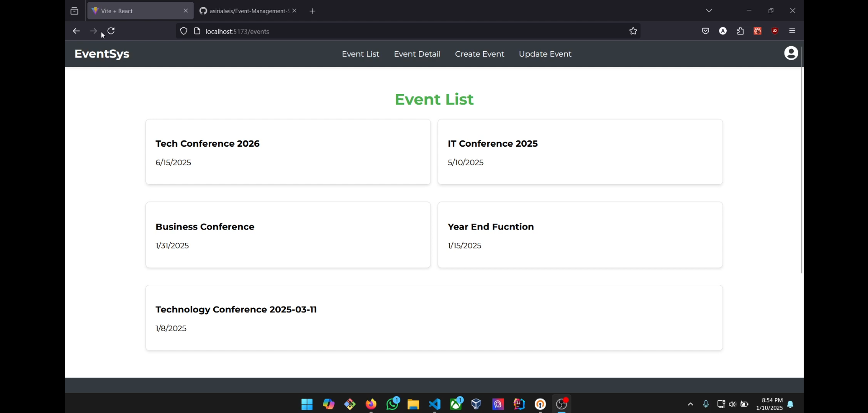
Task: Open the Technology Conference 2025-03-11 card
Action: (x=434, y=318)
